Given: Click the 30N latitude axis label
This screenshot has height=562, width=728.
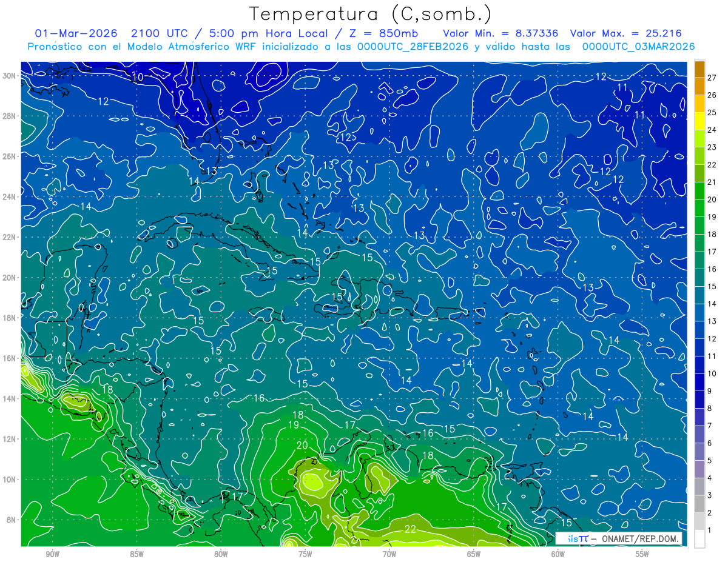Looking at the screenshot, I should click(x=10, y=76).
